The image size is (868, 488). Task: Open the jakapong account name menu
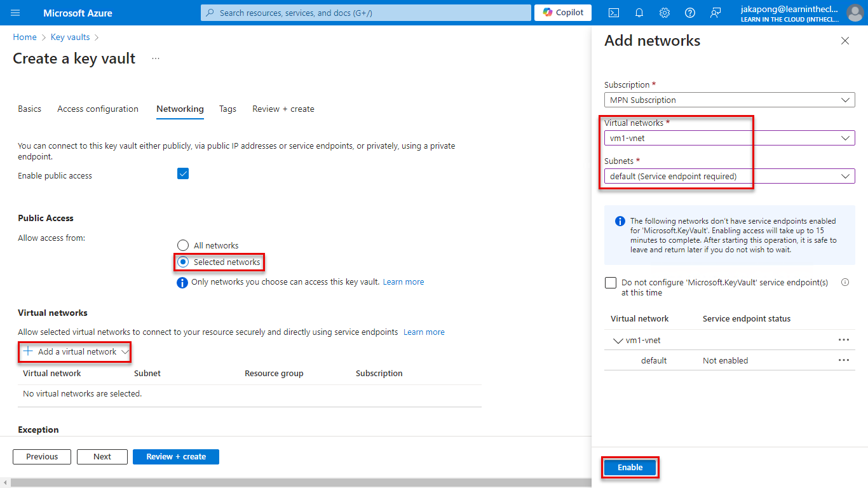(789, 13)
